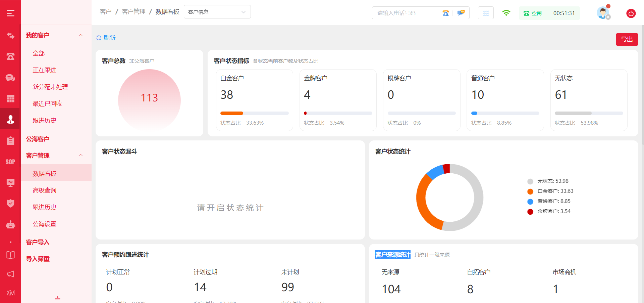Click the hamburger menu icon
This screenshot has height=303, width=644.
(x=10, y=13)
